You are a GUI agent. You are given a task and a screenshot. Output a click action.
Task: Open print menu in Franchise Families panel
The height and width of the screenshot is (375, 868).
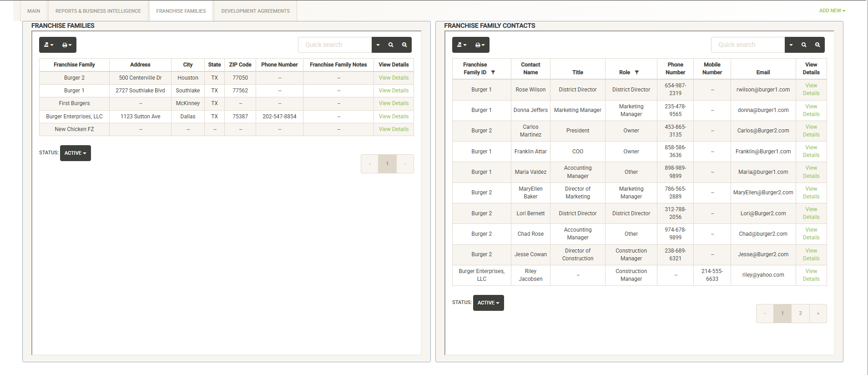(x=67, y=45)
